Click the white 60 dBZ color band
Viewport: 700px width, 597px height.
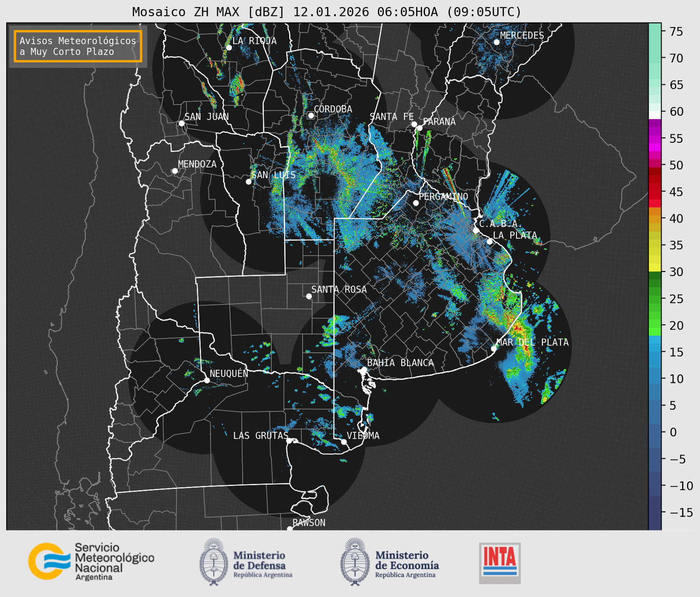coord(655,115)
